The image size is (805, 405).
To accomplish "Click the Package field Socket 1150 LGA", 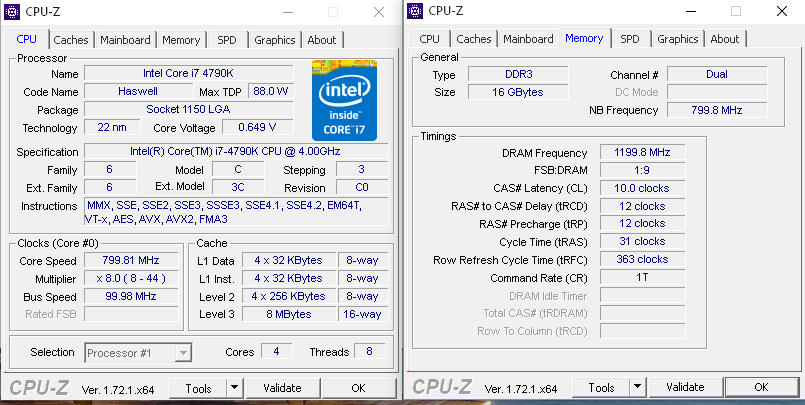I will click(x=189, y=109).
